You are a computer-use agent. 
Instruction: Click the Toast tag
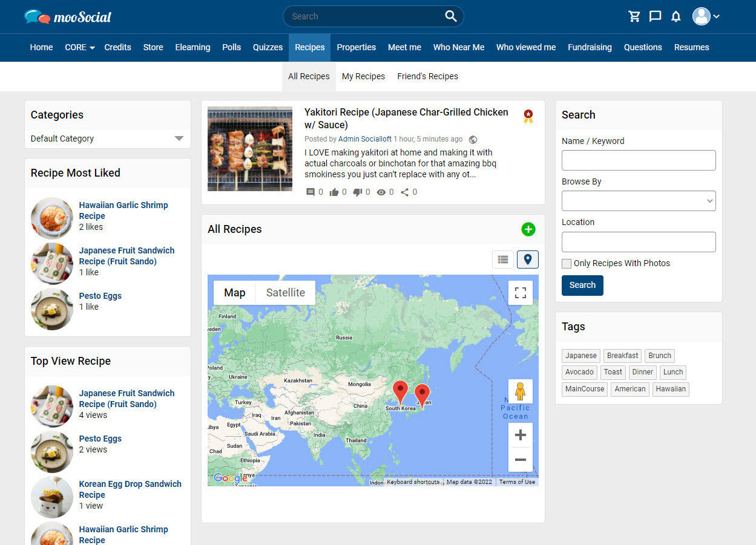613,372
